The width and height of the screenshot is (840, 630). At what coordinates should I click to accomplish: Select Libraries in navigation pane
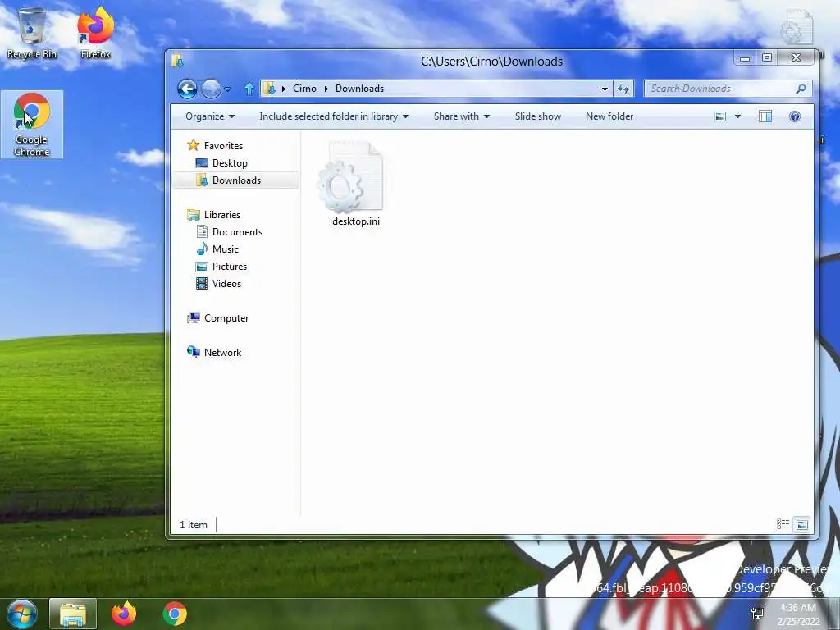coord(221,214)
